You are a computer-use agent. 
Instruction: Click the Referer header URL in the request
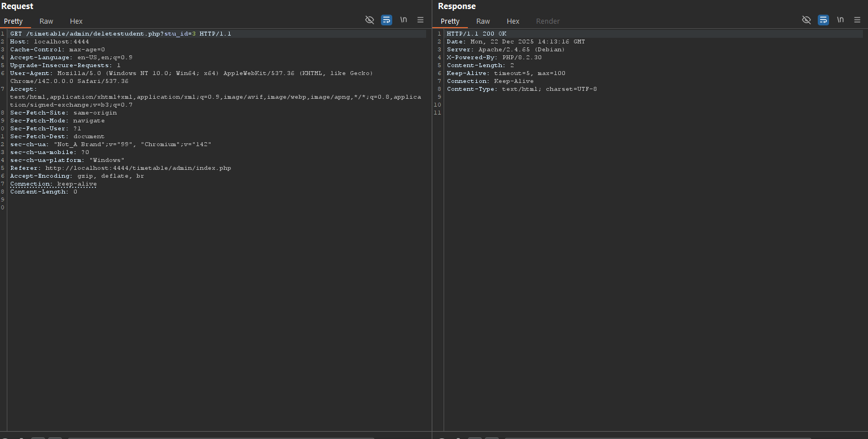point(138,168)
